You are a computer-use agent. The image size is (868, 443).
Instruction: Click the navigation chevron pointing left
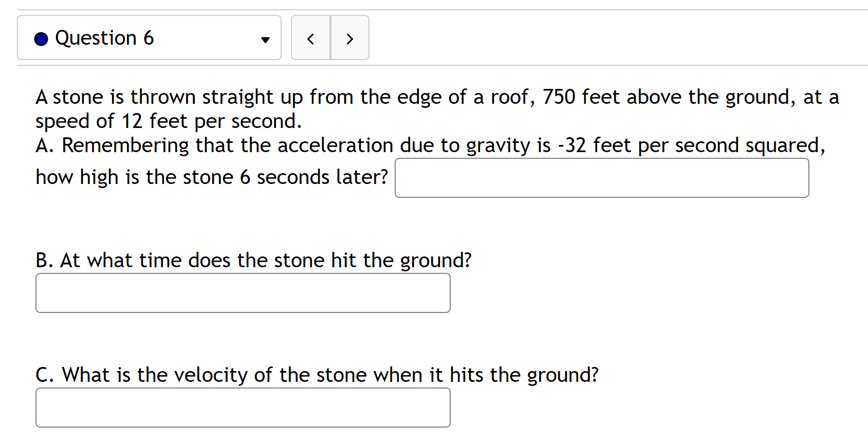pos(310,38)
